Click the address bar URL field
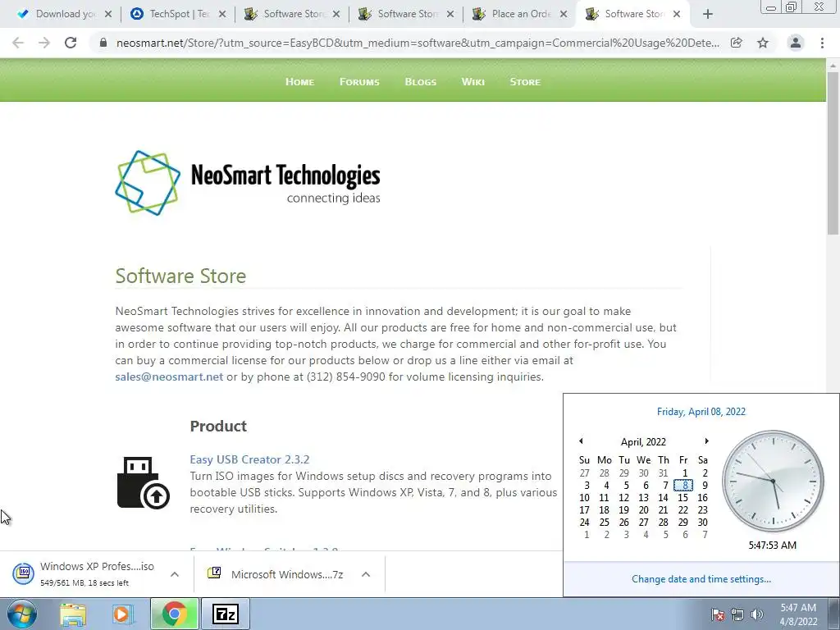The width and height of the screenshot is (840, 630). [x=418, y=43]
